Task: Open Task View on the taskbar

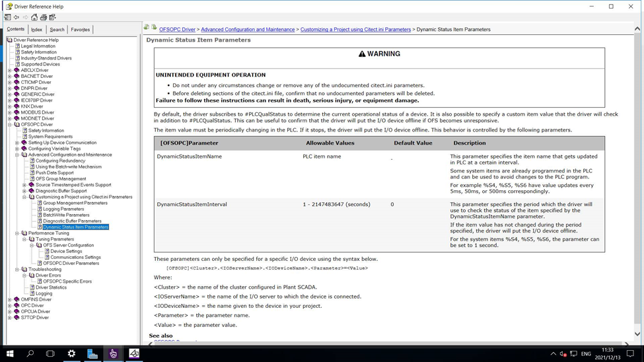Action: (x=50, y=354)
